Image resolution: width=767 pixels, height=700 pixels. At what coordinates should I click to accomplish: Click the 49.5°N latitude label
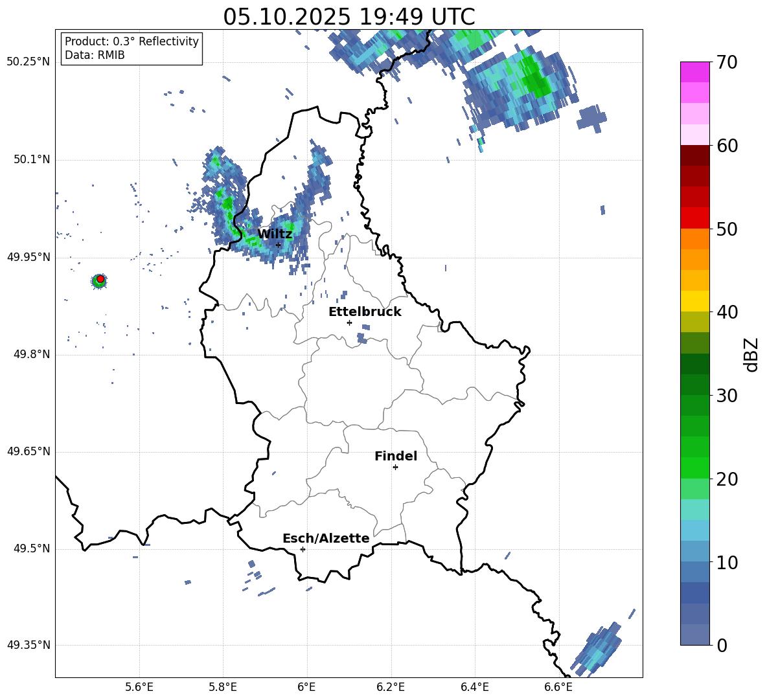pyautogui.click(x=32, y=548)
